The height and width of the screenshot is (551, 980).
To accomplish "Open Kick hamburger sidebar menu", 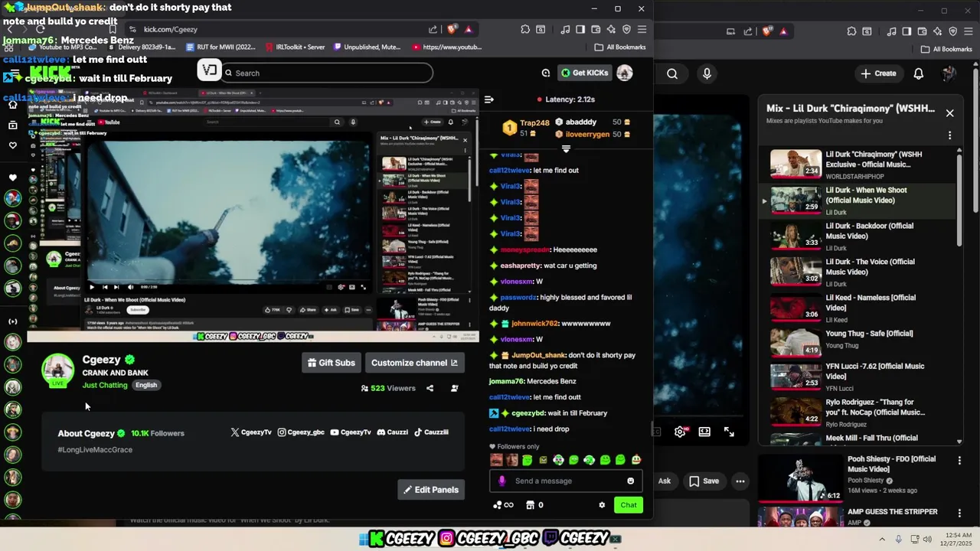I will click(15, 73).
